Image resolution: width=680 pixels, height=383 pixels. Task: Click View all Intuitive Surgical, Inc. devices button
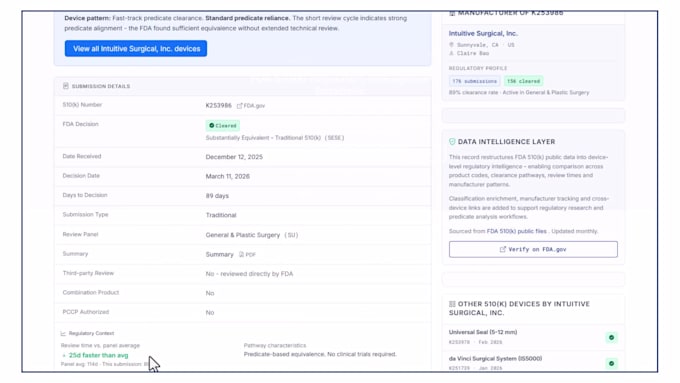click(136, 49)
